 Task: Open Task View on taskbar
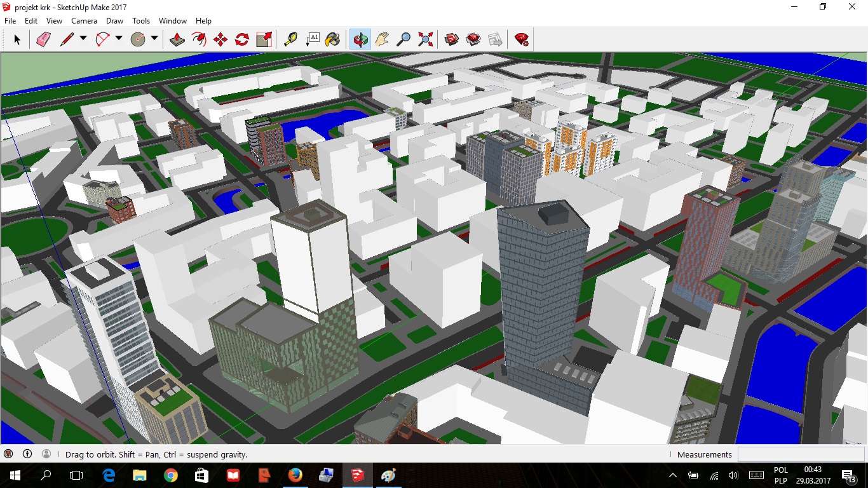(x=76, y=475)
